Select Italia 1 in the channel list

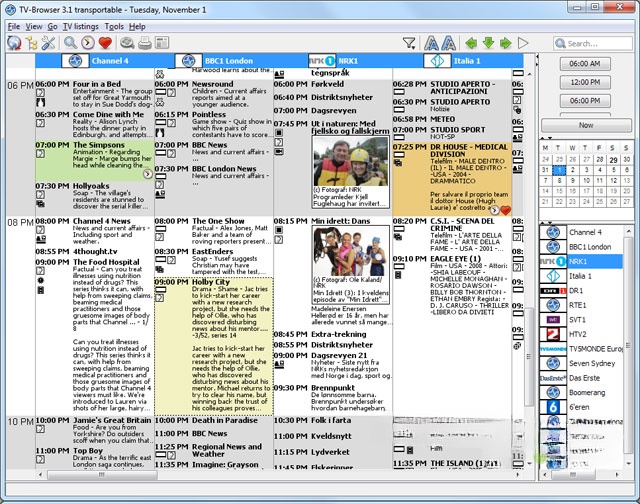tap(581, 276)
